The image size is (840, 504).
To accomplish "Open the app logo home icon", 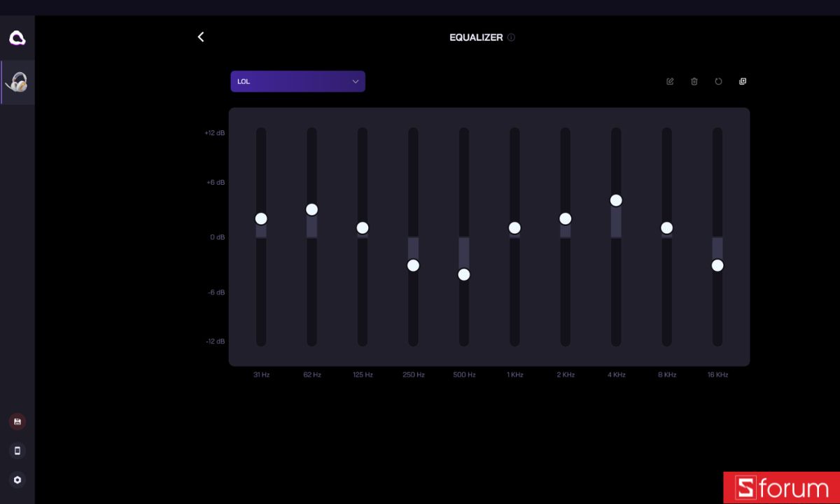I will [x=17, y=38].
